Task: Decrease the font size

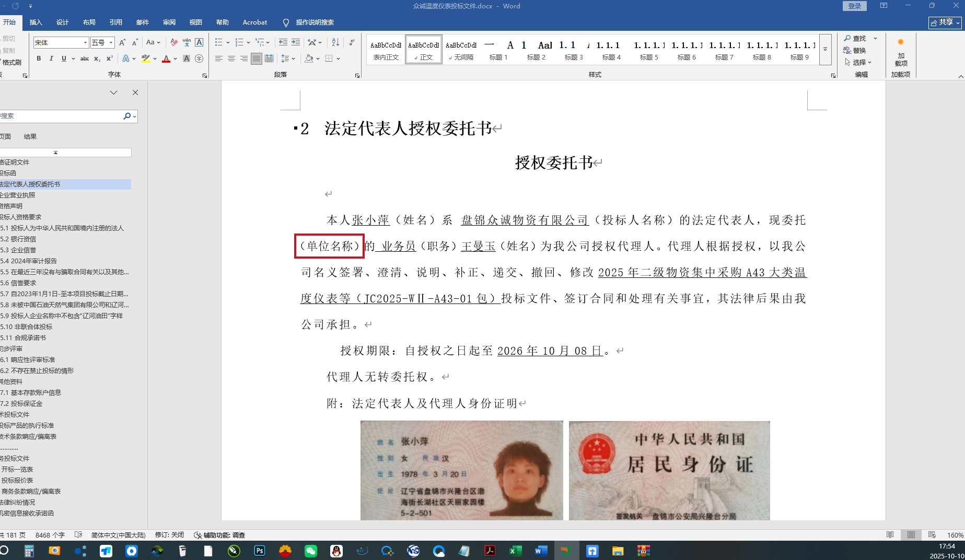Action: pos(135,42)
